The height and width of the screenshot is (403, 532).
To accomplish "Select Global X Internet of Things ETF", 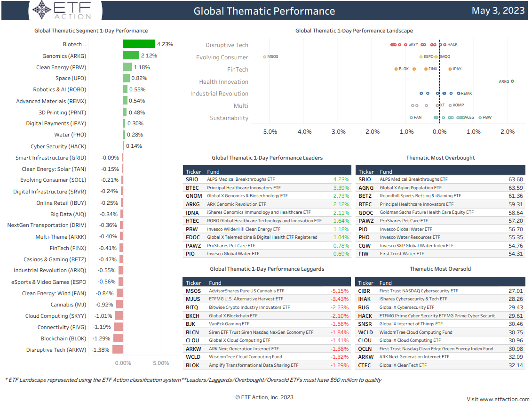I will (411, 324).
